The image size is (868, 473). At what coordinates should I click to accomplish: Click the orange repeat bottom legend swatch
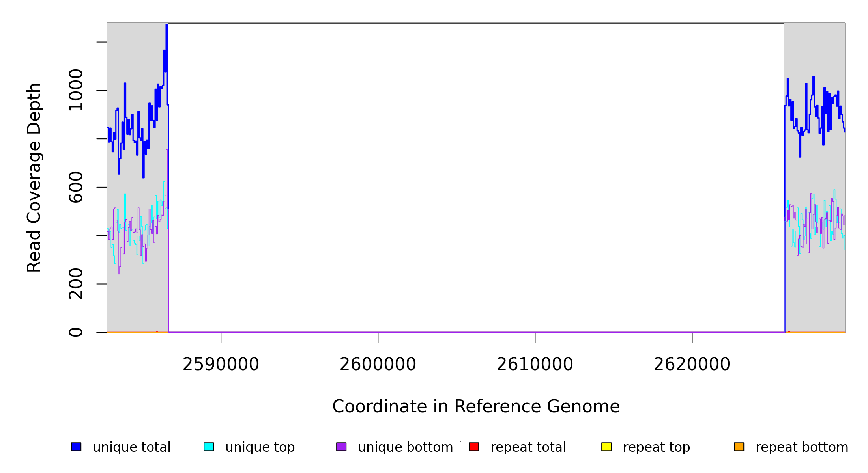coord(739,447)
